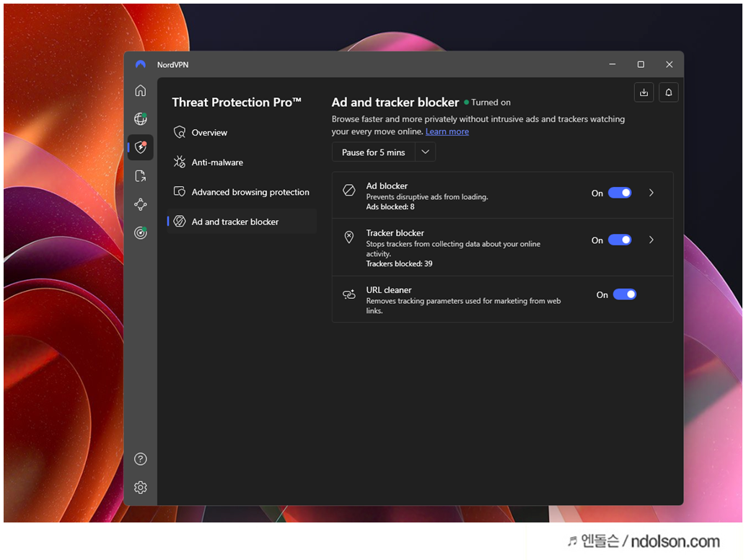Select Ad and tracker blocker menu item
The width and height of the screenshot is (746, 560).
(x=242, y=222)
